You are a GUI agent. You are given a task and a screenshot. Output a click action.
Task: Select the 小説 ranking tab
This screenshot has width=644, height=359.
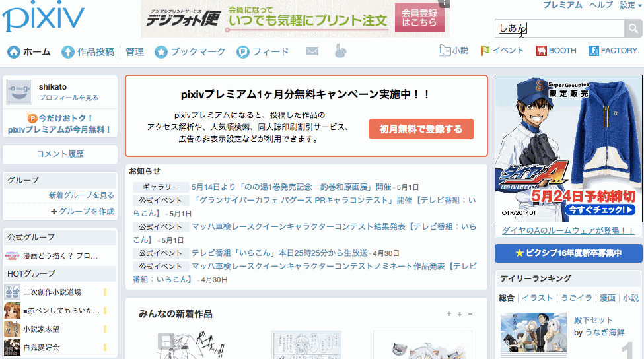coord(630,298)
